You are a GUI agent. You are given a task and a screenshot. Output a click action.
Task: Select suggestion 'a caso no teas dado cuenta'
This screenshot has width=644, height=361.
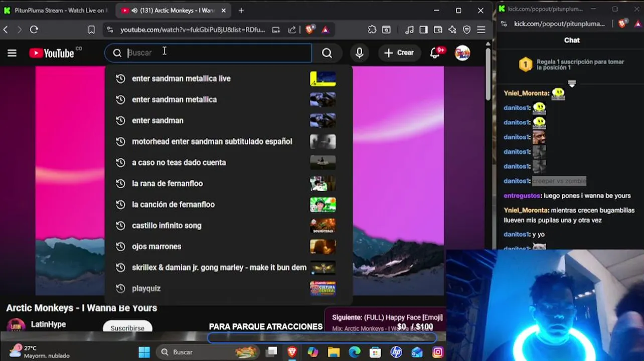pyautogui.click(x=228, y=163)
